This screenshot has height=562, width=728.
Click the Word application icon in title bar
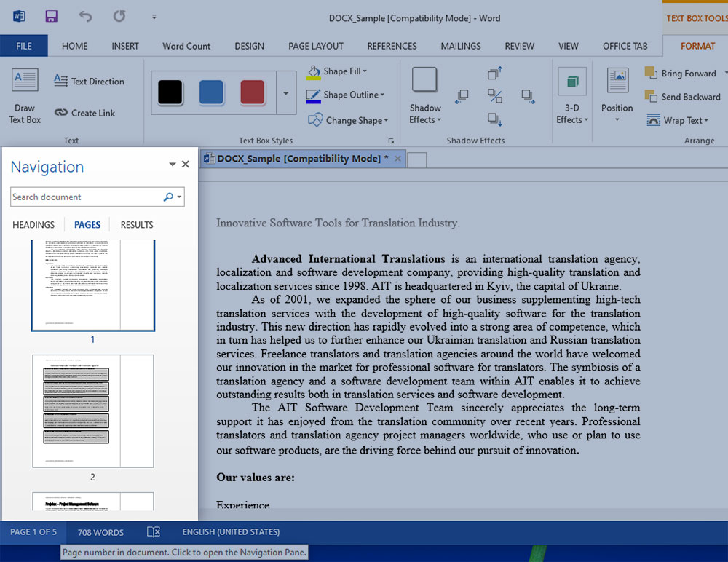tap(19, 17)
